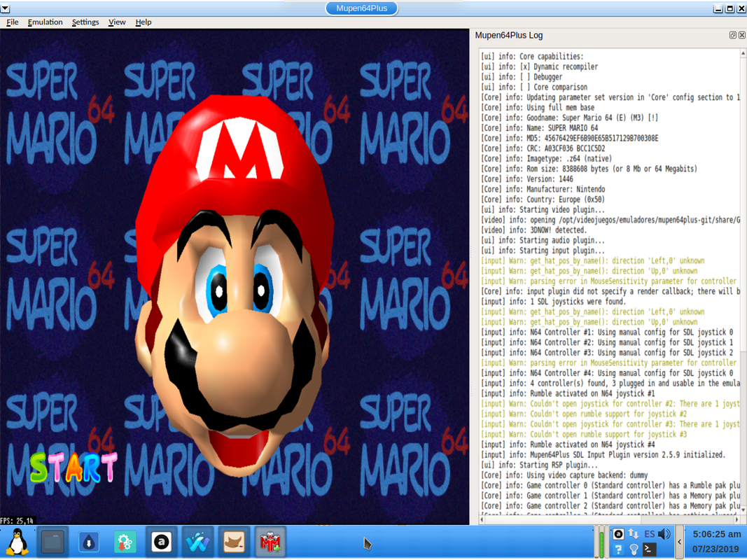Click the brown notepad-style taskbar icon
This screenshot has height=560, width=747.
coord(234,542)
